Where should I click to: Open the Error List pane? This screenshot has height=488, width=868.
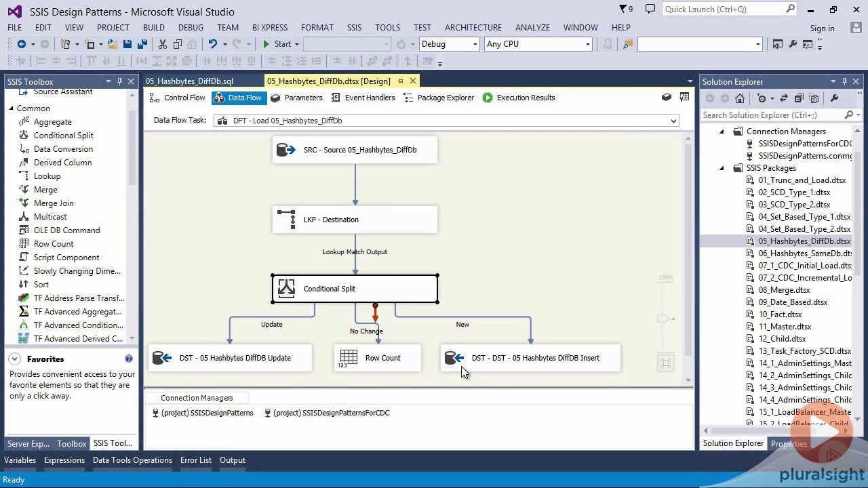point(196,460)
